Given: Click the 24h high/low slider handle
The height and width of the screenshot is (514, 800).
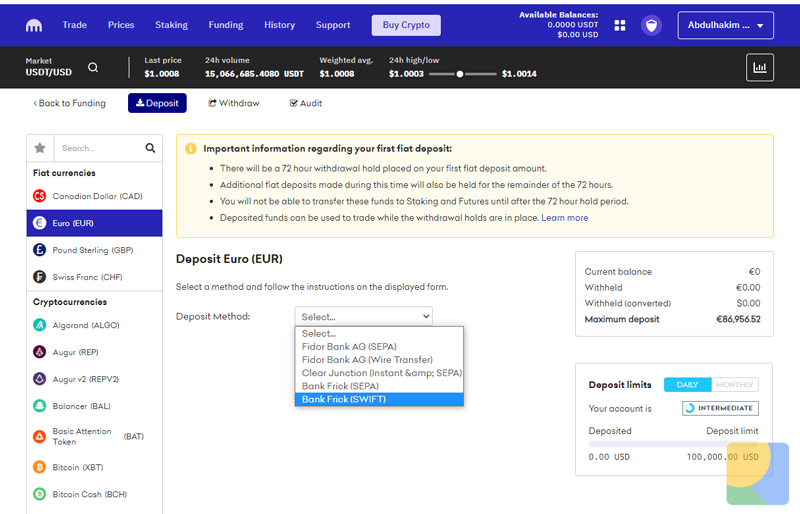Looking at the screenshot, I should 460,74.
